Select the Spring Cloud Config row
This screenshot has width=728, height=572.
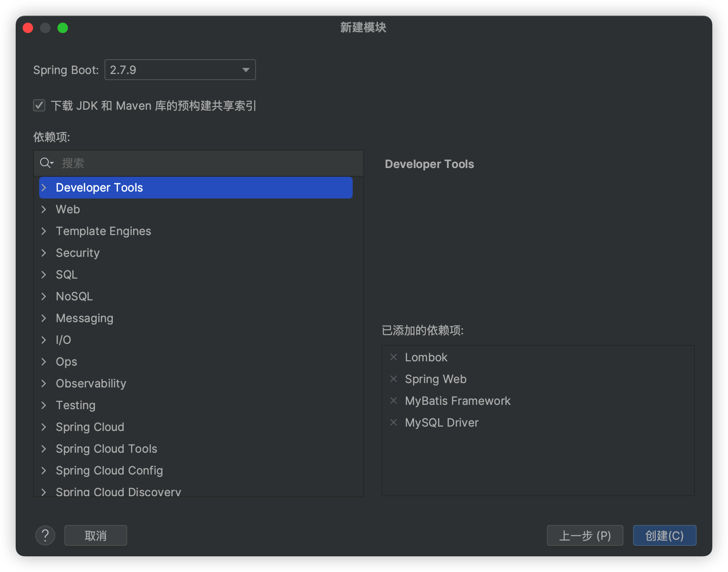point(196,471)
